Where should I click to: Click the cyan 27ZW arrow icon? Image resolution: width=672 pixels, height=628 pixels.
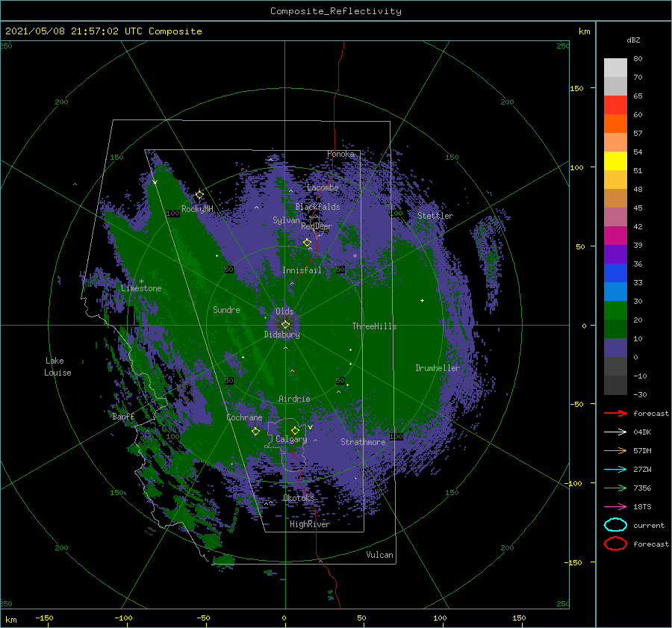[x=615, y=470]
